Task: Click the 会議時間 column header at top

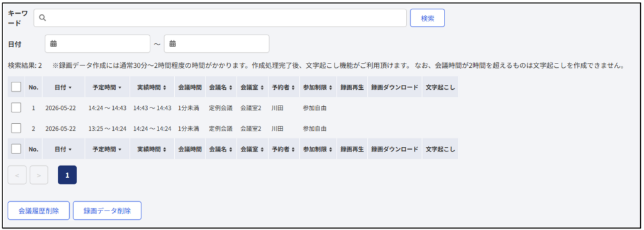Action: [190, 87]
